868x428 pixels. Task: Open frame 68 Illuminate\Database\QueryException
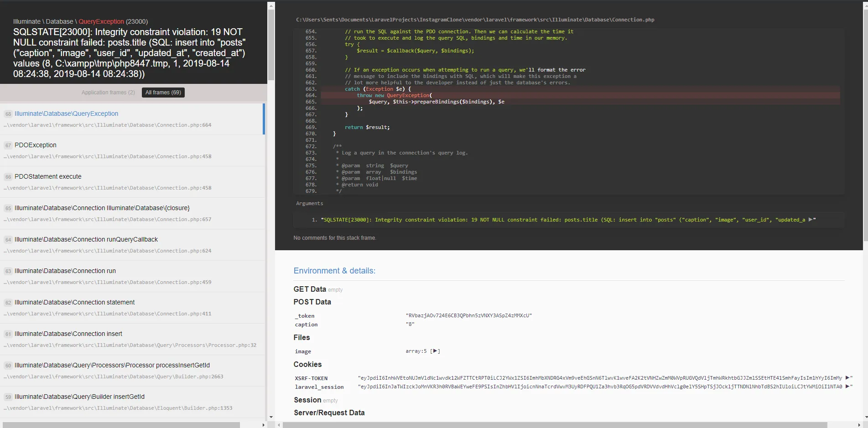(132, 119)
